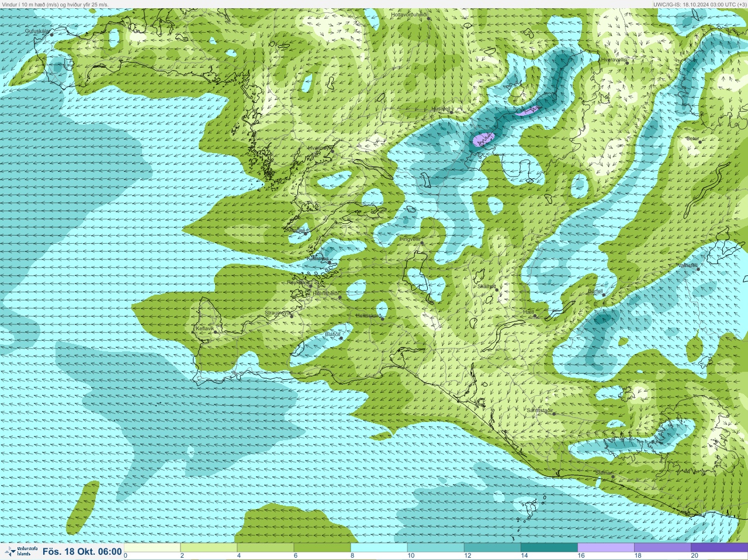Image resolution: width=748 pixels, height=560 pixels.
Task: Click the forecast time 'Fös. 18 Okt. 06:00'
Action: pyautogui.click(x=82, y=551)
